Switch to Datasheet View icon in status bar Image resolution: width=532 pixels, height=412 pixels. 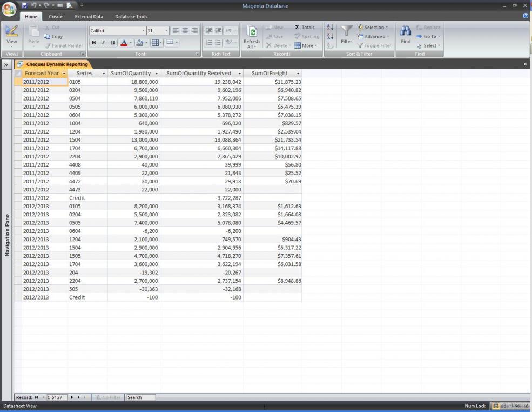pos(496,406)
